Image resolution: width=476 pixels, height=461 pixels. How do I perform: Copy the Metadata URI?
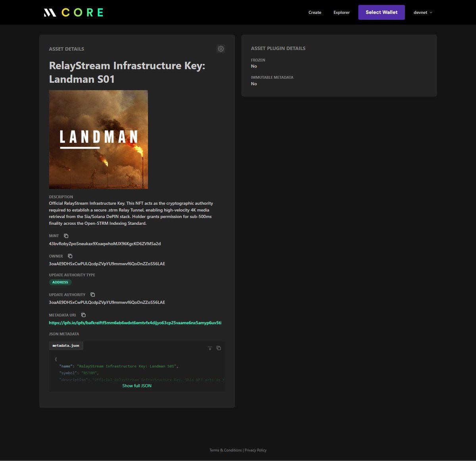83,315
